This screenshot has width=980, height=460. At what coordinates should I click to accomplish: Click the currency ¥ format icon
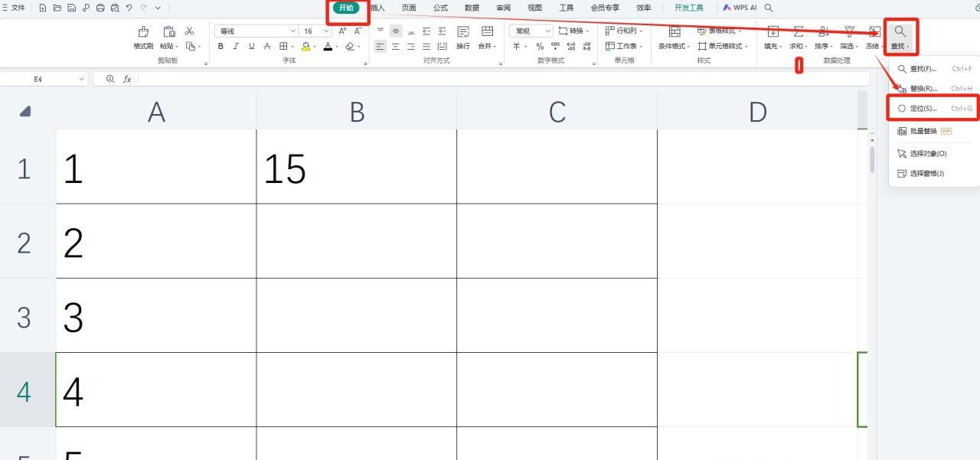click(x=517, y=46)
